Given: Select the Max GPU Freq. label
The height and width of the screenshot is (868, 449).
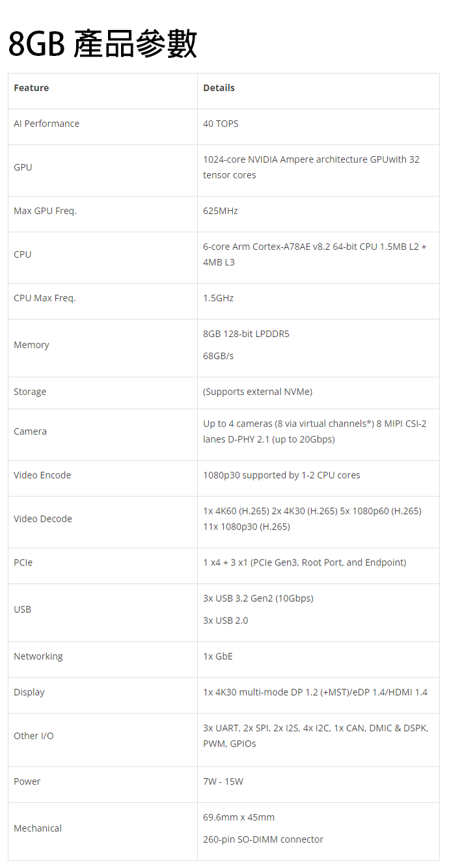Looking at the screenshot, I should (45, 211).
